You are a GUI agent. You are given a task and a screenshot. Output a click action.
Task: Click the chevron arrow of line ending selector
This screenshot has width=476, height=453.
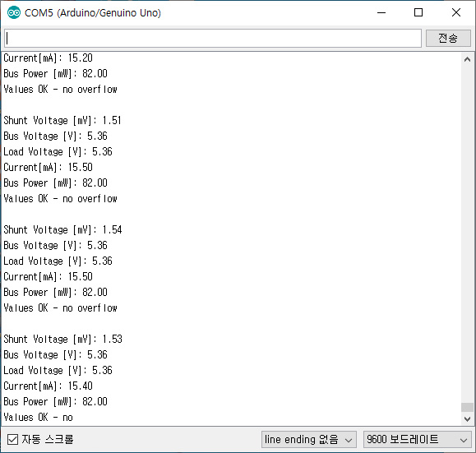[349, 440]
